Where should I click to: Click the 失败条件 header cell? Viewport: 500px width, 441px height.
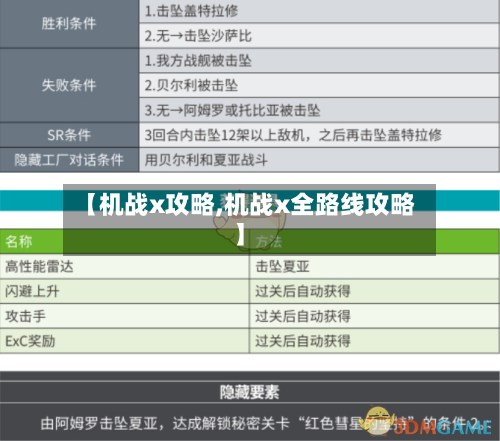click(69, 85)
